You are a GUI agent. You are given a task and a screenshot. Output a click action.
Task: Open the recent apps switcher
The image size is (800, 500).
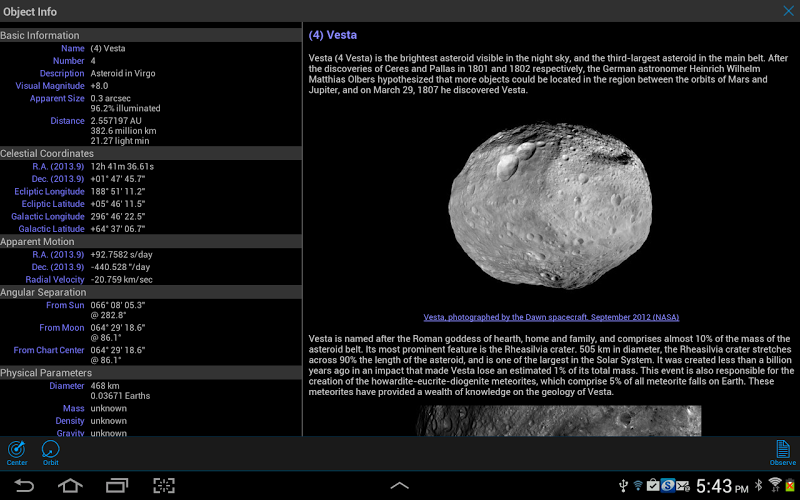117,486
